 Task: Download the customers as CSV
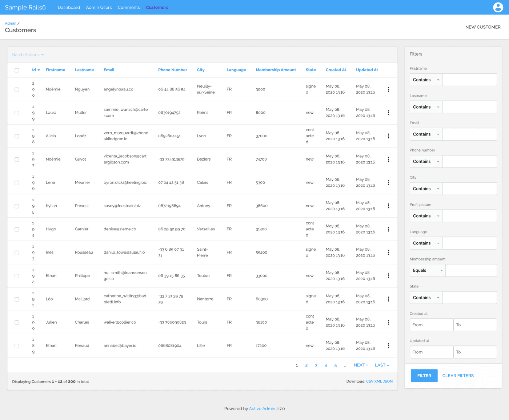click(x=369, y=381)
